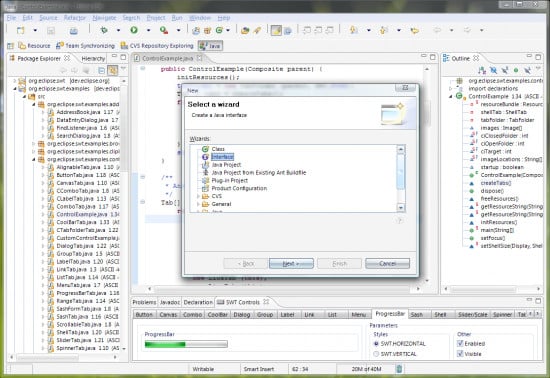Toggle Hide Fields in Outline toolbar

[493, 70]
